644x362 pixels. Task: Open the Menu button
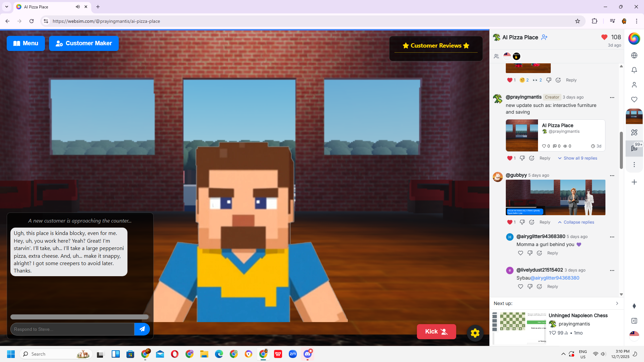[26, 43]
